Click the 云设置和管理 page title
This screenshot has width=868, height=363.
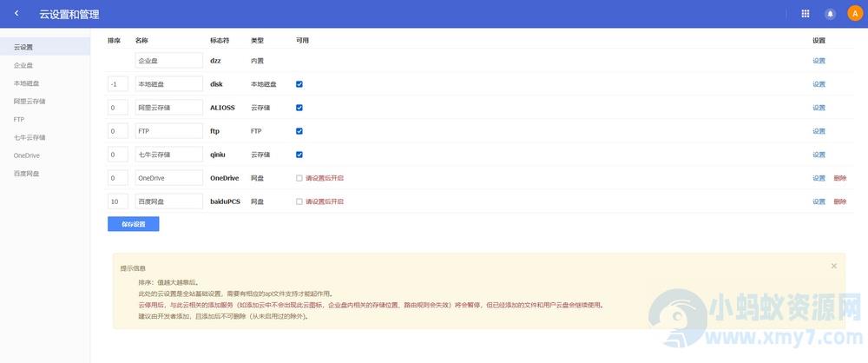coord(69,15)
